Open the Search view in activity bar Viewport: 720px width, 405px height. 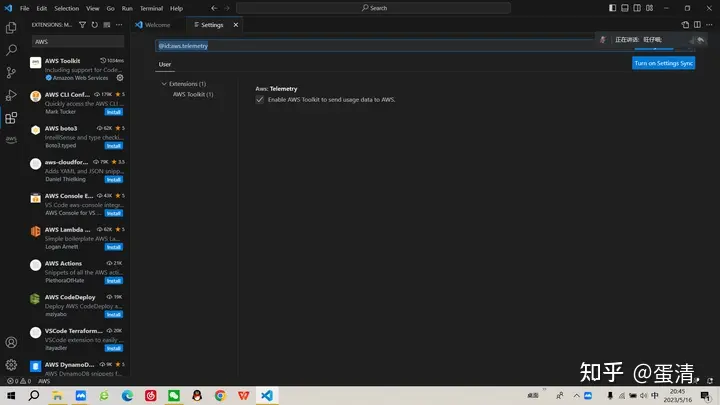tap(11, 50)
